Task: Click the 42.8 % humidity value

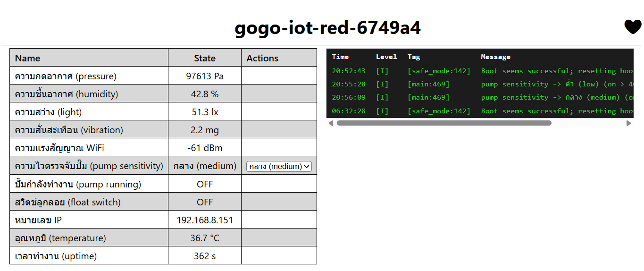Action: click(205, 94)
